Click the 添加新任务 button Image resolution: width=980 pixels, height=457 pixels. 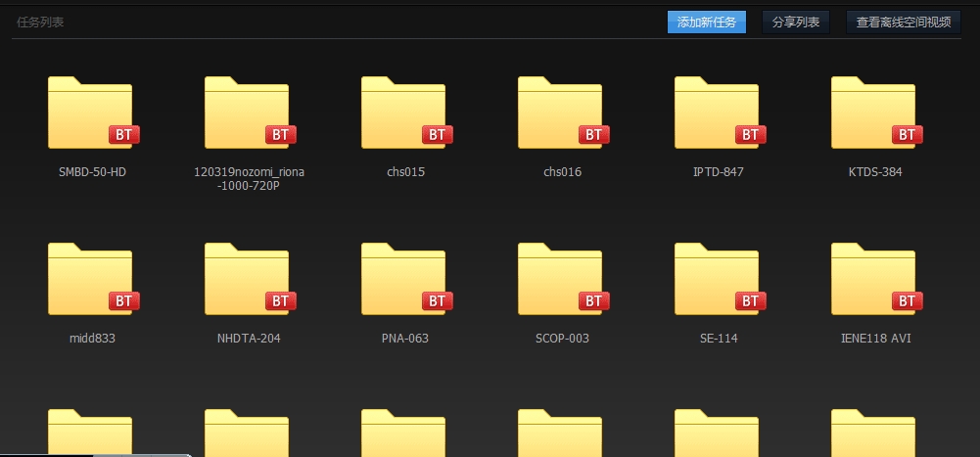pos(706,23)
